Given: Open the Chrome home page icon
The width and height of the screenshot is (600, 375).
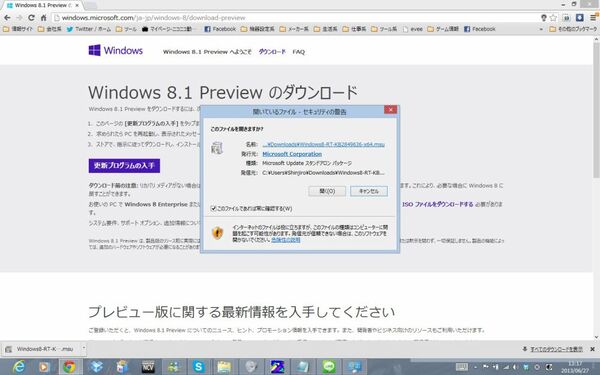Looking at the screenshot, I should tap(43, 18).
